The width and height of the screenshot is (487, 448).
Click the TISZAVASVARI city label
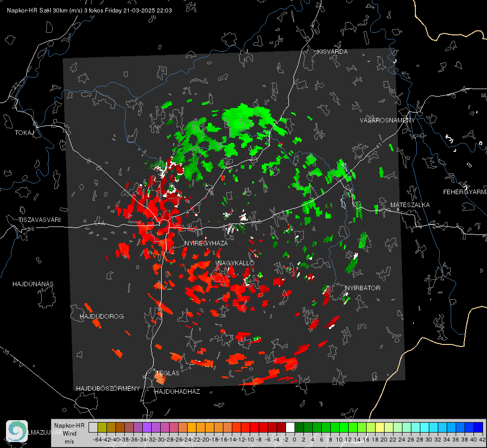click(x=39, y=220)
